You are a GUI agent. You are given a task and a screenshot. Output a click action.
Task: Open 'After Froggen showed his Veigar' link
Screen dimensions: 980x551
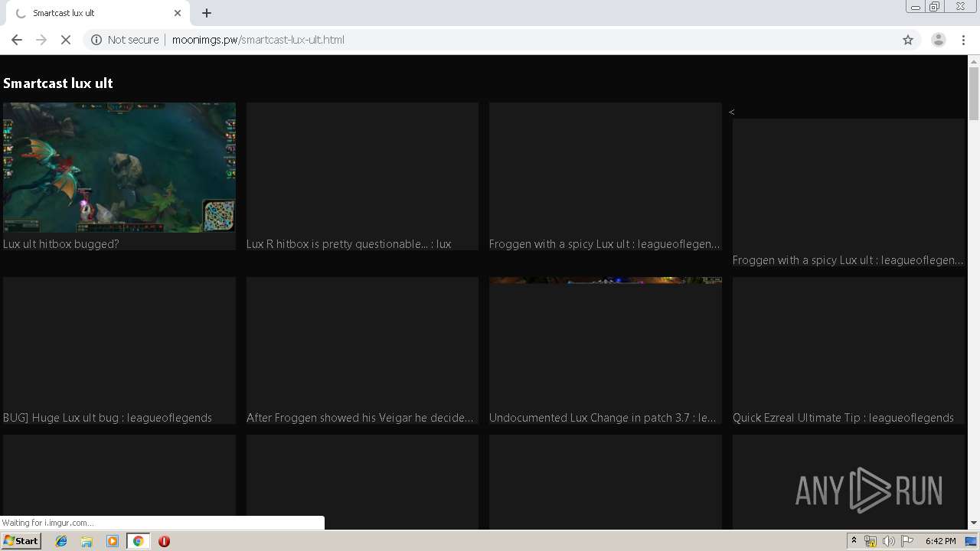[x=361, y=418]
